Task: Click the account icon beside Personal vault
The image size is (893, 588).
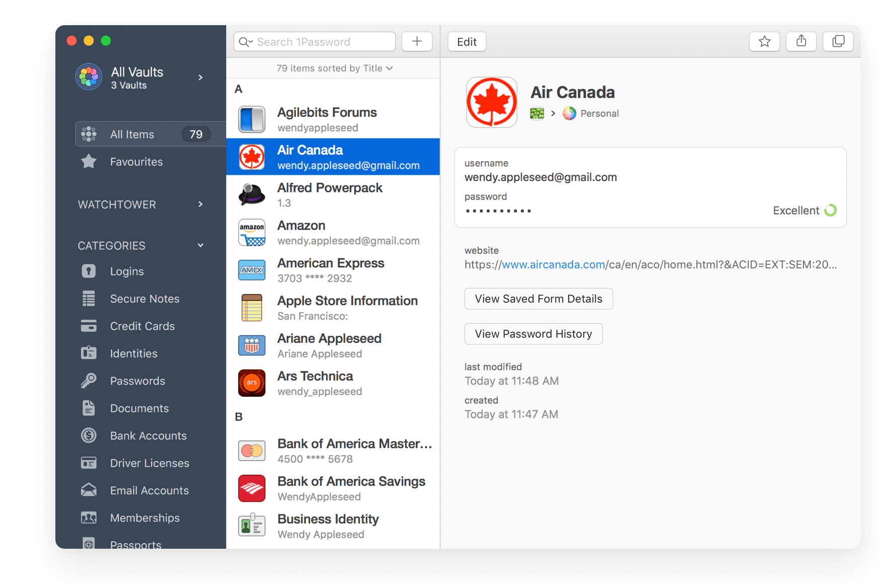Action: point(537,113)
